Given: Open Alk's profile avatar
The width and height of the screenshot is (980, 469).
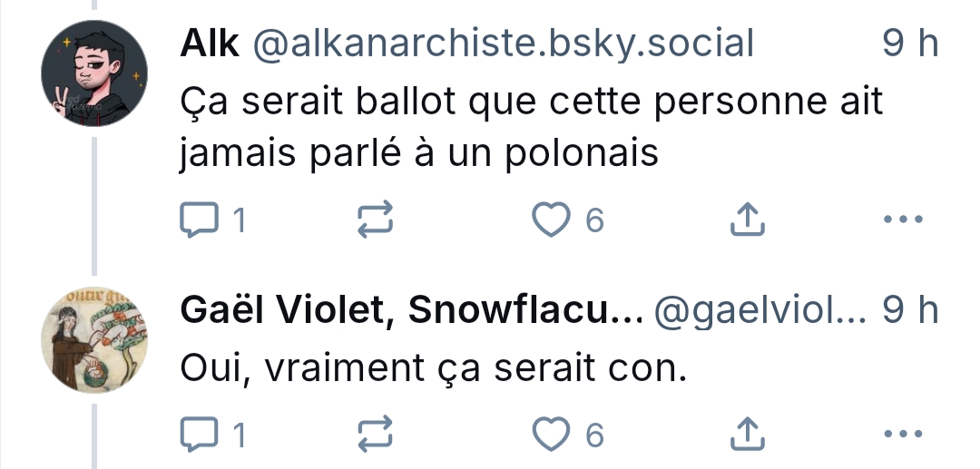Looking at the screenshot, I should pos(95,73).
